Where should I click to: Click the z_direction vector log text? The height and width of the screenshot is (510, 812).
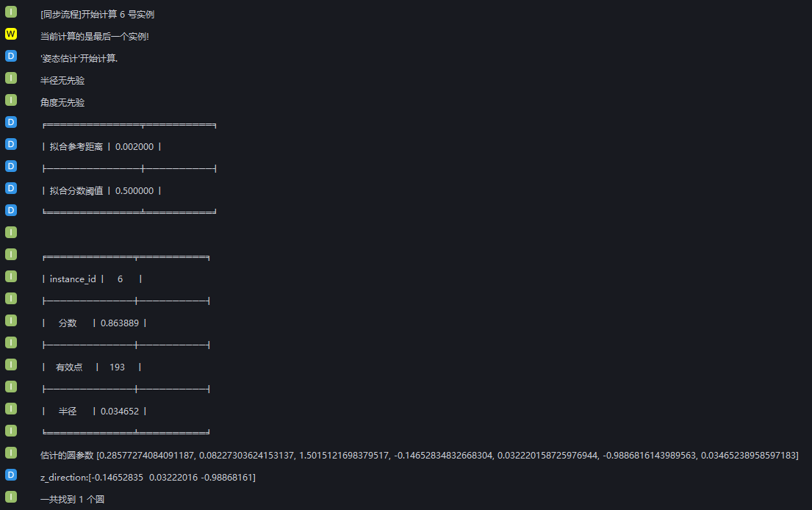(x=148, y=478)
